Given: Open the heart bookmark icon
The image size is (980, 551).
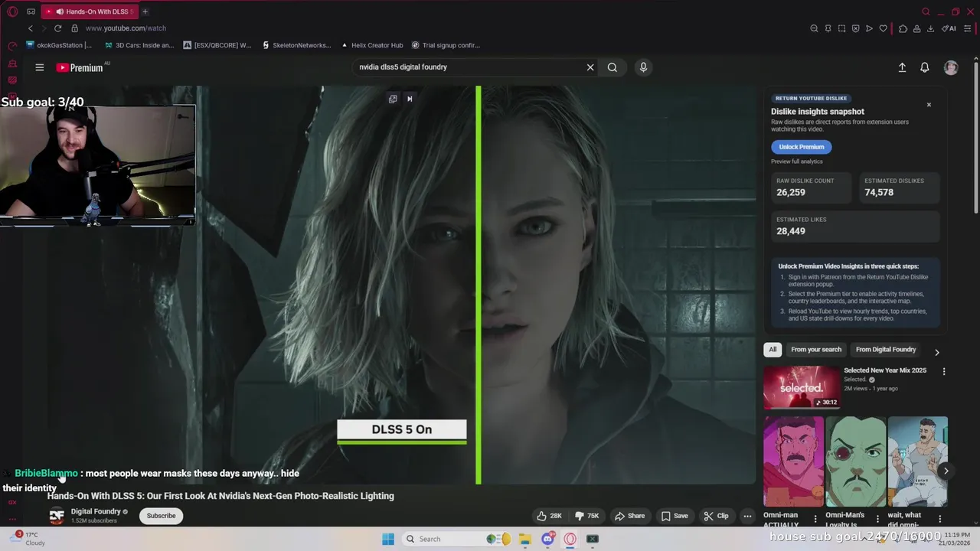Looking at the screenshot, I should tap(883, 28).
